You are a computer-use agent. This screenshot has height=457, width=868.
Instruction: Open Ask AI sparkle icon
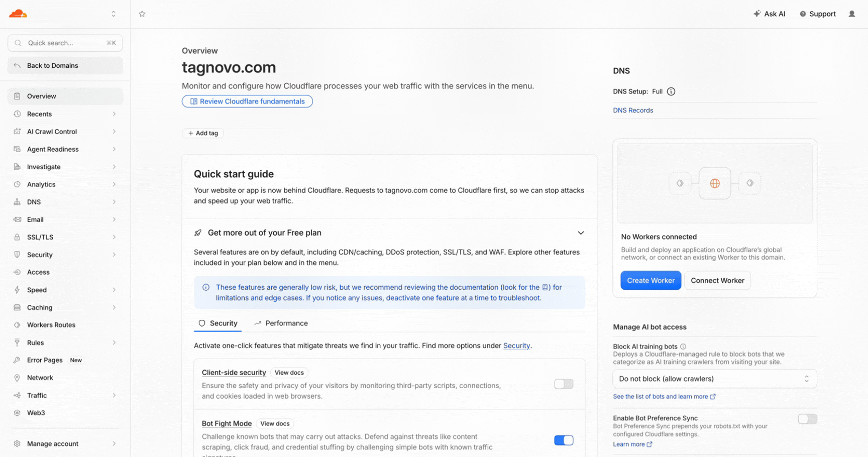pyautogui.click(x=757, y=14)
